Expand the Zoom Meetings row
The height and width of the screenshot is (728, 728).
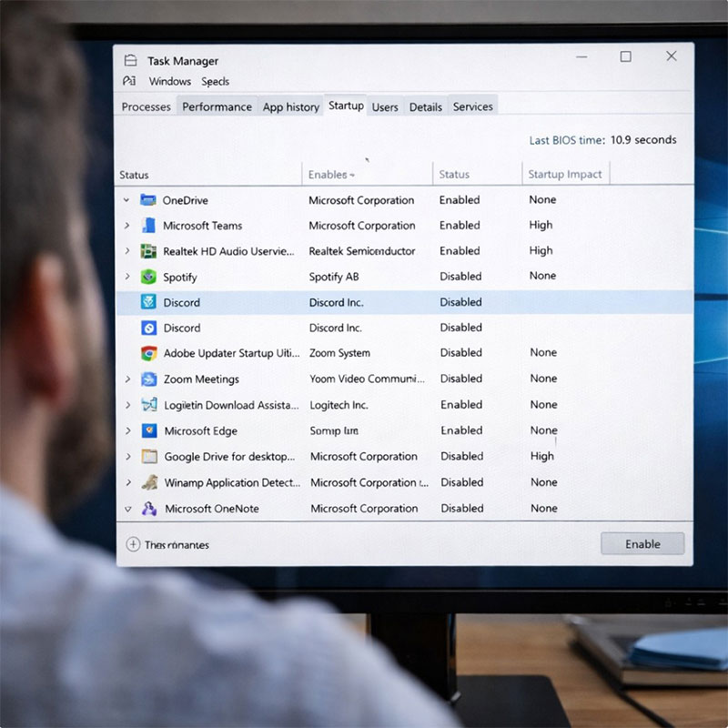pos(127,379)
